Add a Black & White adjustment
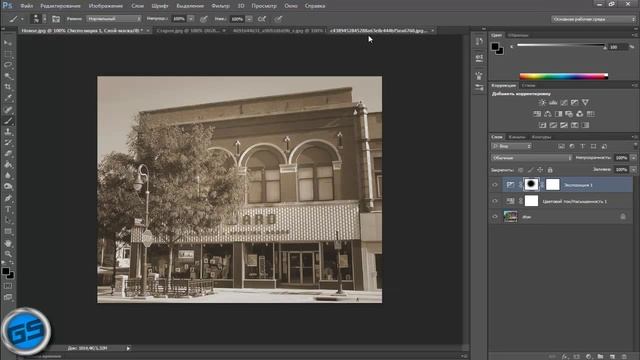 pyautogui.click(x=558, y=114)
